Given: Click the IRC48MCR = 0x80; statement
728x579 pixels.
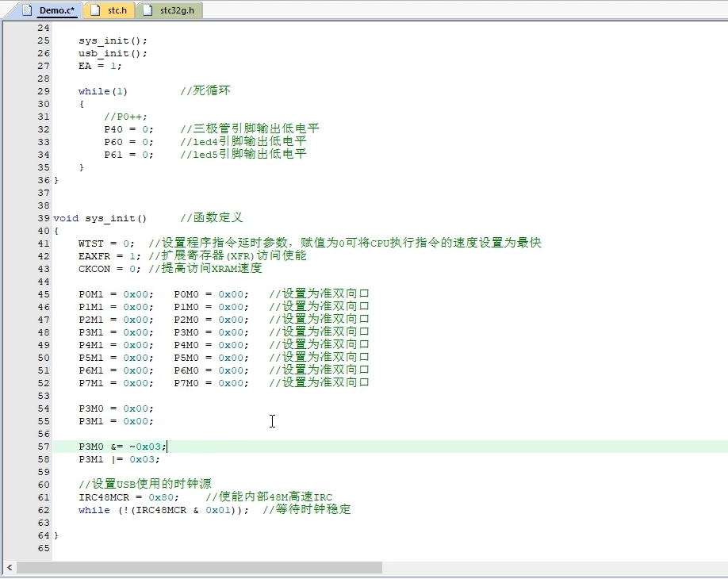Looking at the screenshot, I should (x=128, y=497).
